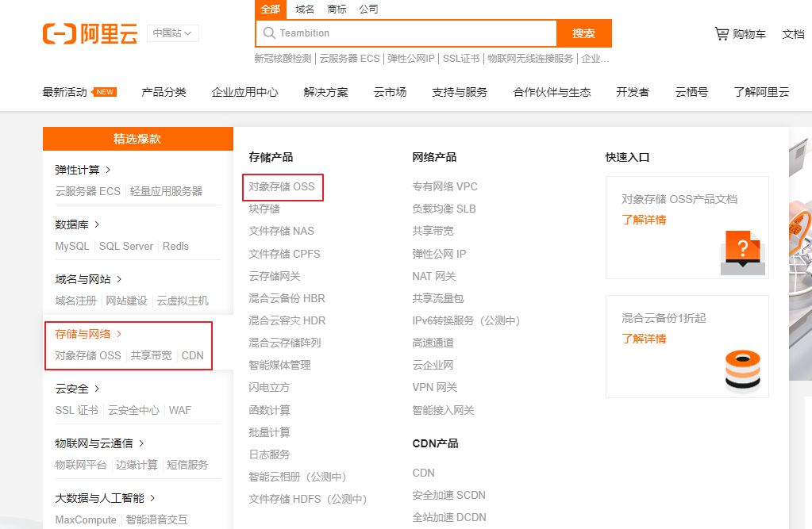This screenshot has width=812, height=529.
Task: Open 块存储 product link
Action: [x=264, y=209]
